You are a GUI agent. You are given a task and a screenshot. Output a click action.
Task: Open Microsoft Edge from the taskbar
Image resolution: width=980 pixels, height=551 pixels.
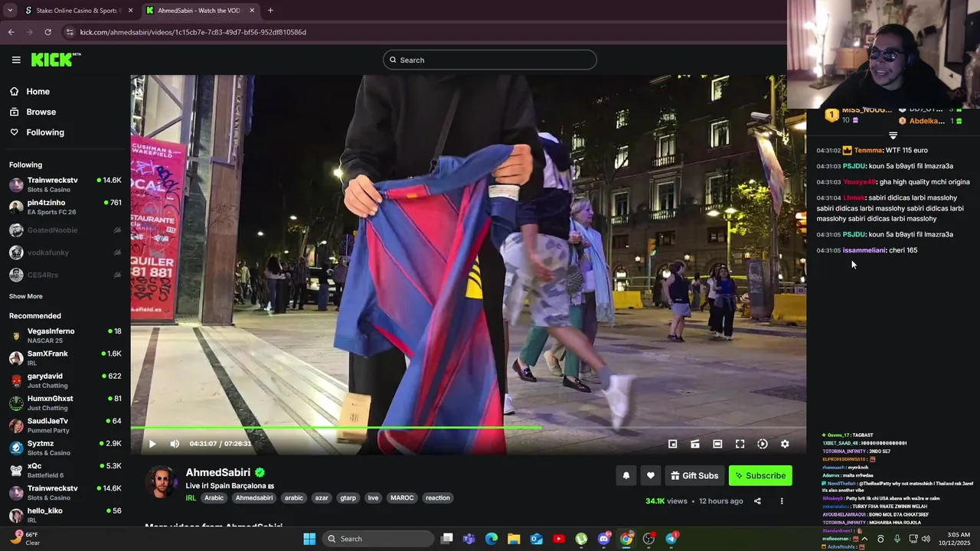point(492,539)
